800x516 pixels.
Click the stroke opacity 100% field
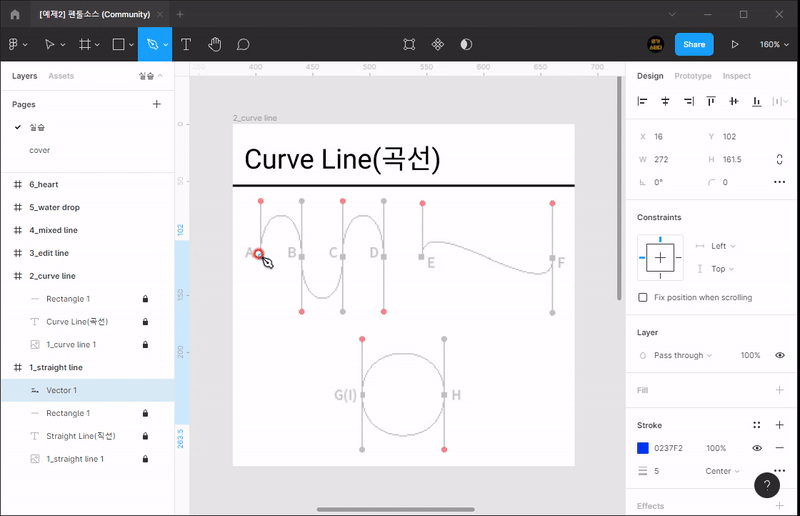716,448
